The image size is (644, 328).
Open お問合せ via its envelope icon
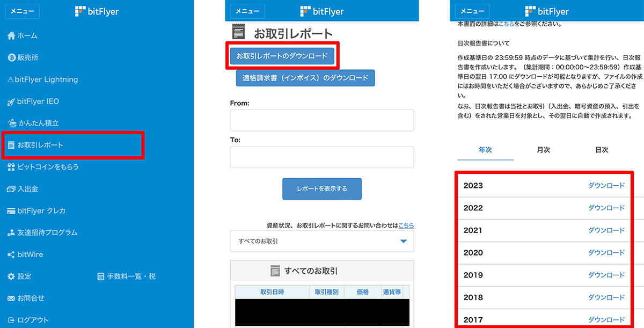tap(11, 298)
